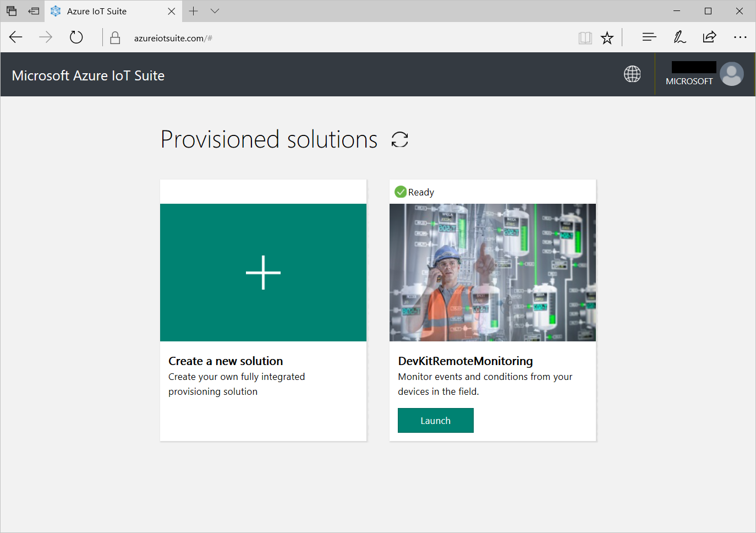This screenshot has height=533, width=756.
Task: Minimize the browser window
Action: click(x=677, y=11)
